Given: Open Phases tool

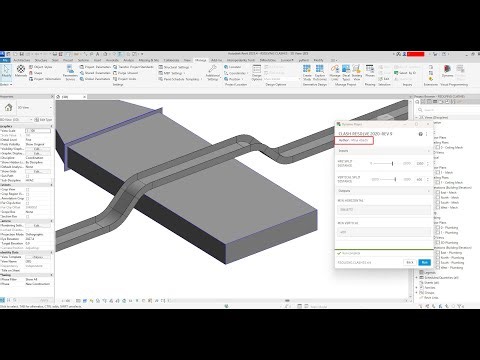Looking at the screenshot, I should [x=370, y=71].
